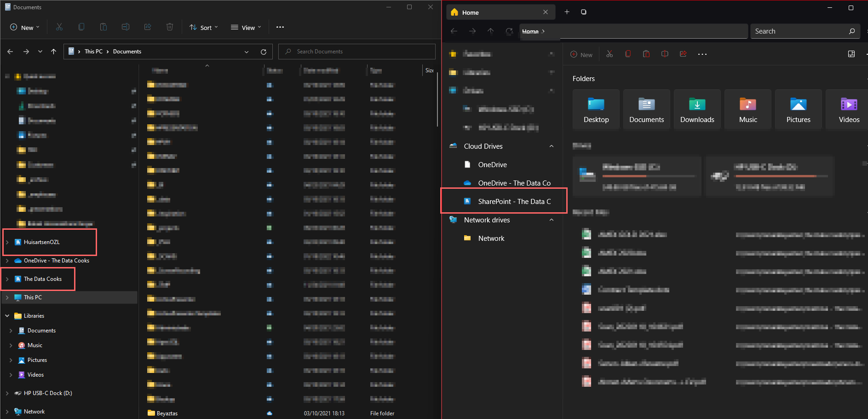The image size is (868, 419).
Task: Click the Delete trash icon in Documents window
Action: (x=170, y=27)
